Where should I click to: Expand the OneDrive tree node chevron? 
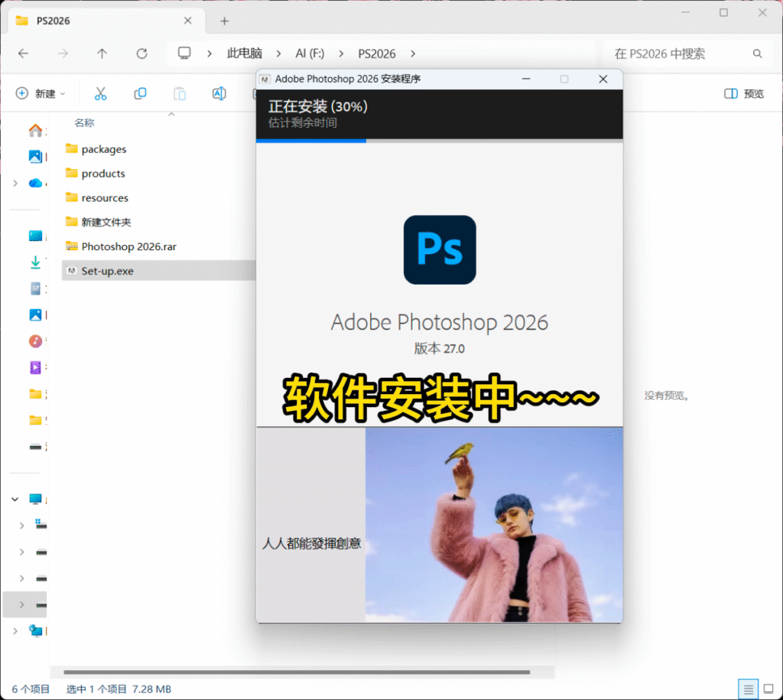(15, 183)
